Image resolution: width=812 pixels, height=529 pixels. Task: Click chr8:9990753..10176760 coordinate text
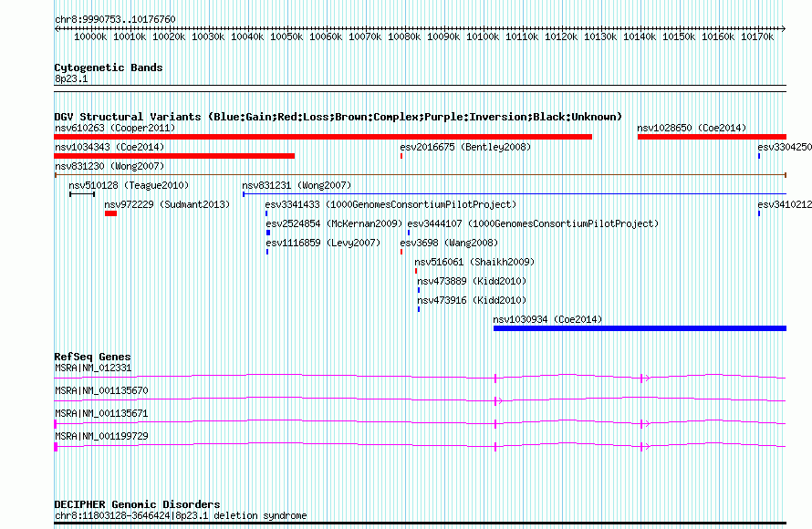click(x=115, y=19)
